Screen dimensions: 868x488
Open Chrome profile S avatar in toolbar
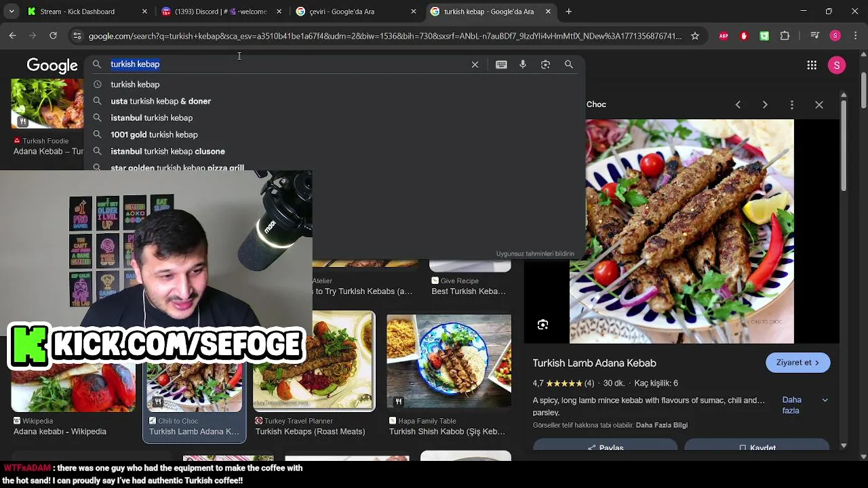835,36
